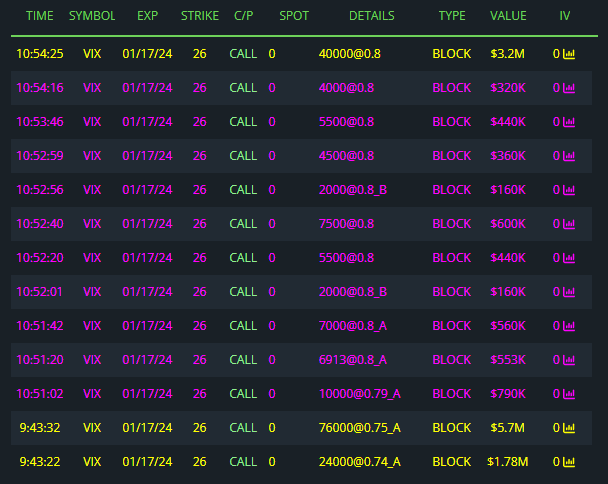Select the $600K value cell
Image resolution: width=608 pixels, height=484 pixels.
508,224
